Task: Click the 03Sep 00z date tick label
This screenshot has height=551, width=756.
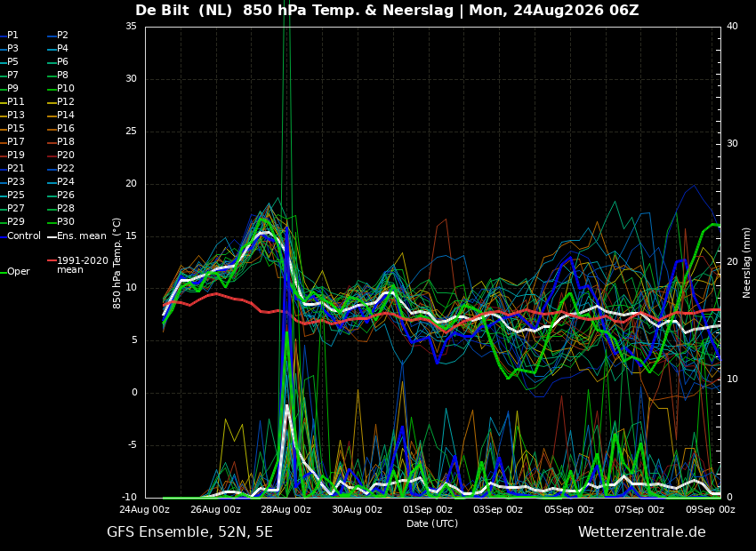Action: [x=498, y=509]
